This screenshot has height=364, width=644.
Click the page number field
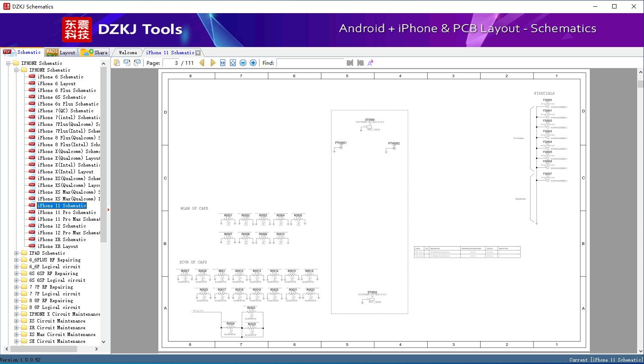click(x=171, y=63)
